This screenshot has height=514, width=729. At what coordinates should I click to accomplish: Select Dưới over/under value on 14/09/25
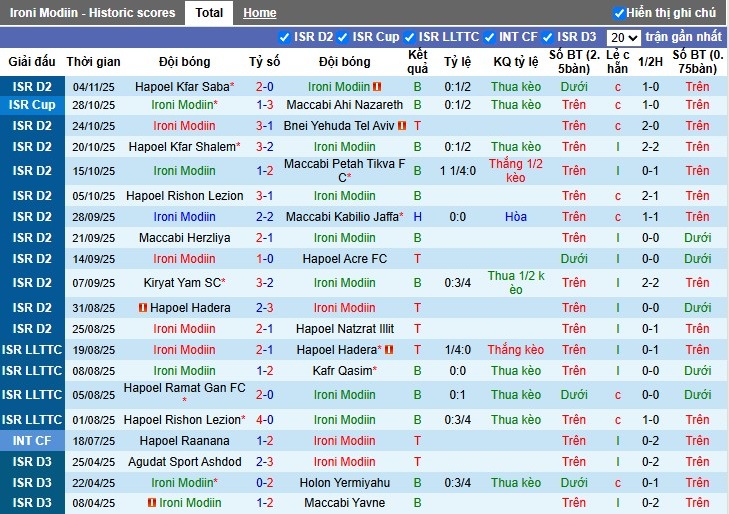(574, 259)
